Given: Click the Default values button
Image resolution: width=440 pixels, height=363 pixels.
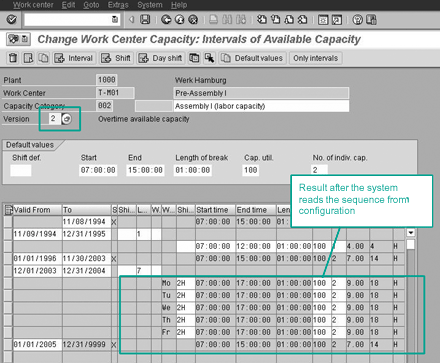Looking at the screenshot, I should 252,58.
